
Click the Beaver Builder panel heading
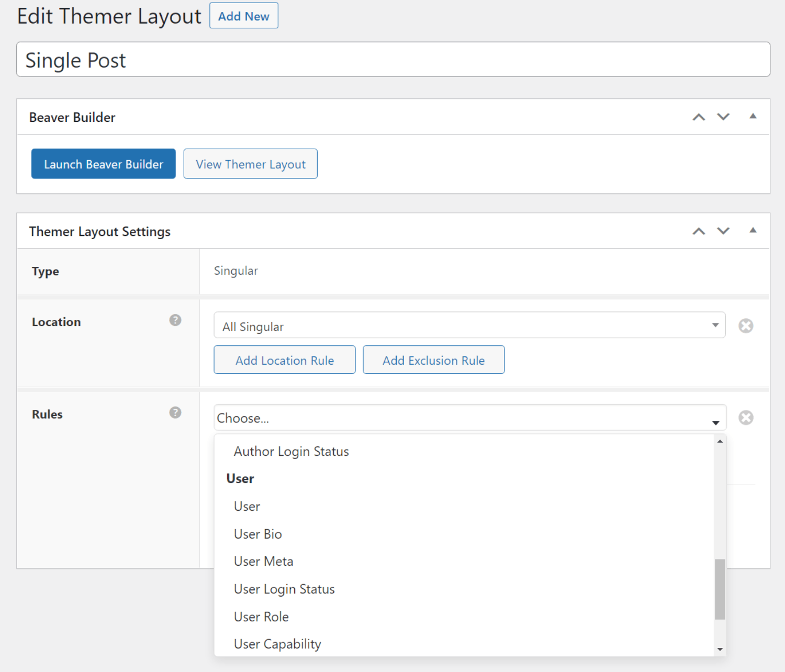pos(72,117)
